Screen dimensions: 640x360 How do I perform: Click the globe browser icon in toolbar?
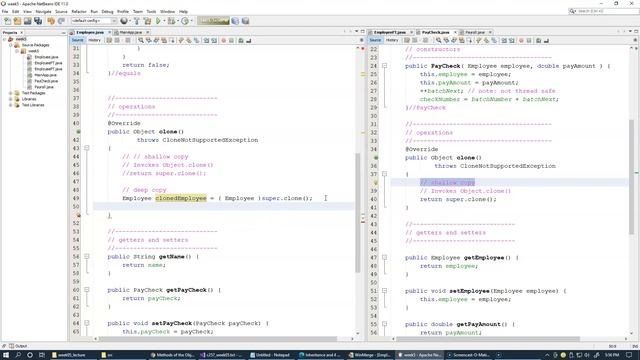pyautogui.click(x=123, y=21)
